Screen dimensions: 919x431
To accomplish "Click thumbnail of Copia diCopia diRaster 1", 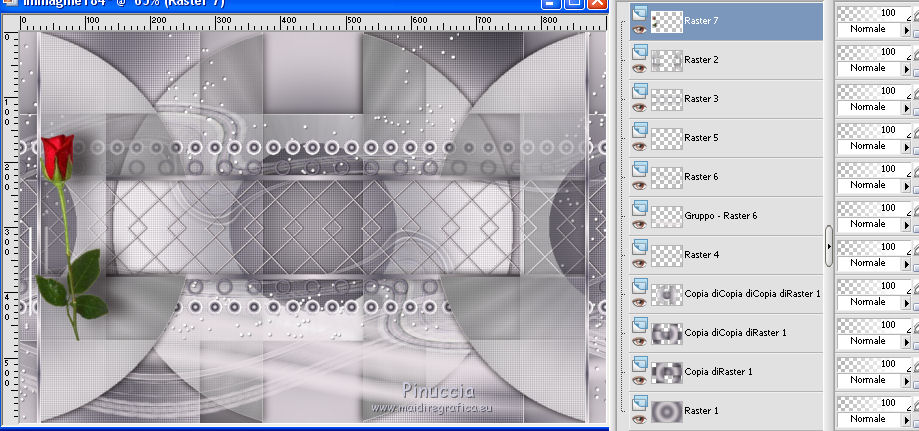I will (667, 334).
